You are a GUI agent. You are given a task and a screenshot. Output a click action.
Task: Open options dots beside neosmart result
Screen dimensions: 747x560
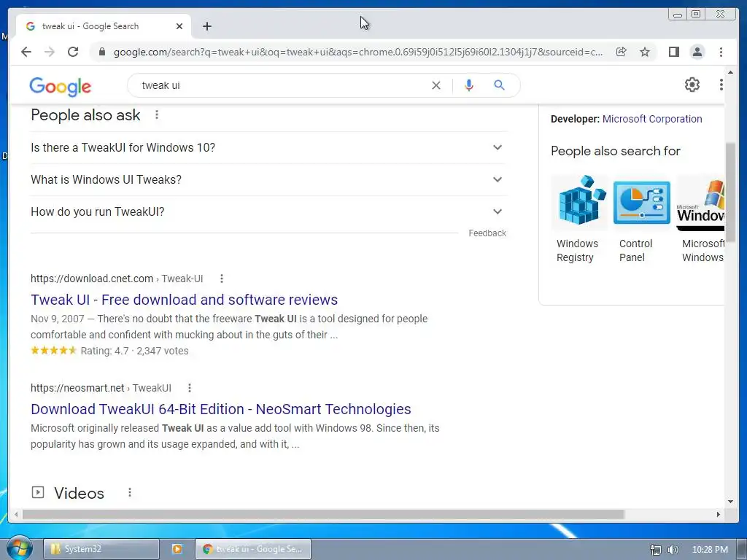pyautogui.click(x=190, y=388)
